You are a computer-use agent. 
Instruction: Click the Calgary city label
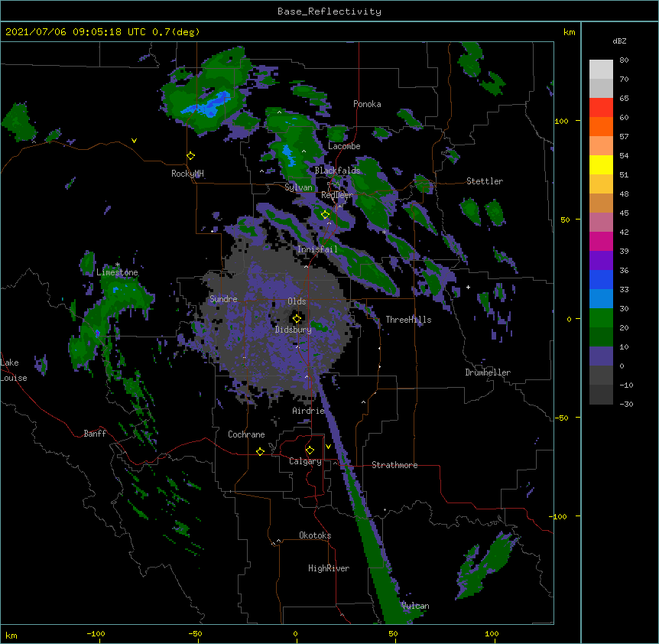coord(305,461)
